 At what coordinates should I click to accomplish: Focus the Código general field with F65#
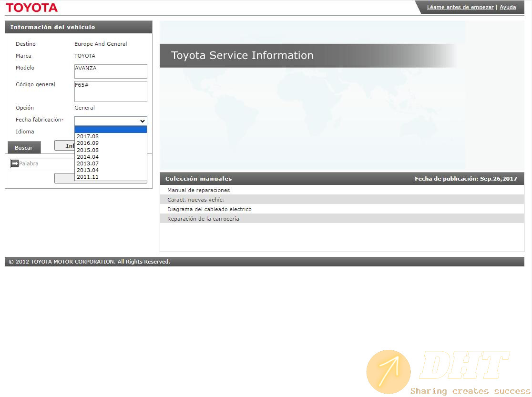tap(111, 92)
